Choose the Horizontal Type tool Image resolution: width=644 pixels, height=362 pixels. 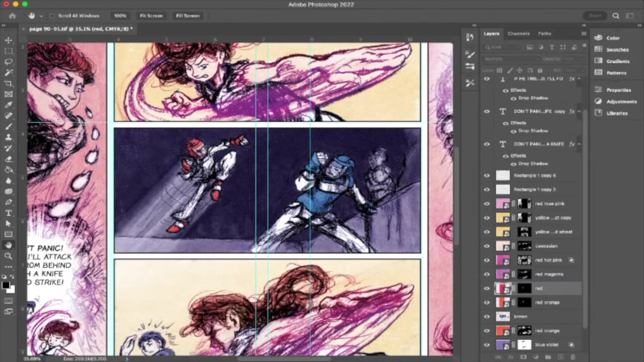click(9, 213)
